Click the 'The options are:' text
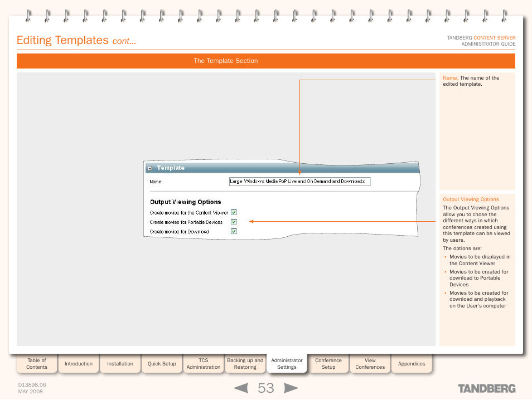This screenshot has height=400, width=532. tap(462, 248)
